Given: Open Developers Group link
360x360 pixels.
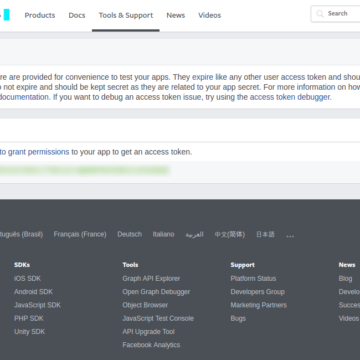Looking at the screenshot, I should click(x=258, y=292).
